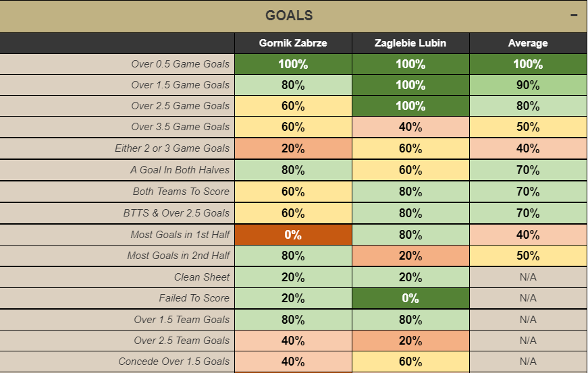588x373 pixels.
Task: Click the Average column header
Action: click(x=528, y=43)
